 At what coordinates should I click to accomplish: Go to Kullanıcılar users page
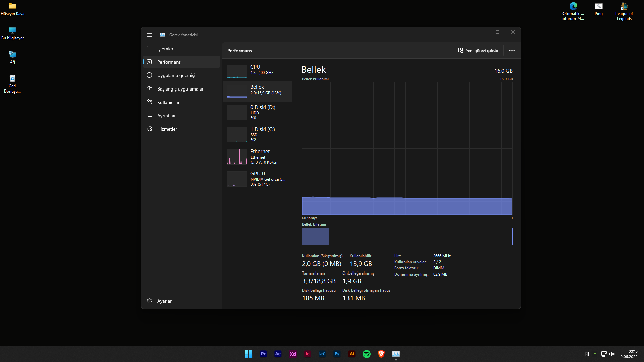(168, 102)
